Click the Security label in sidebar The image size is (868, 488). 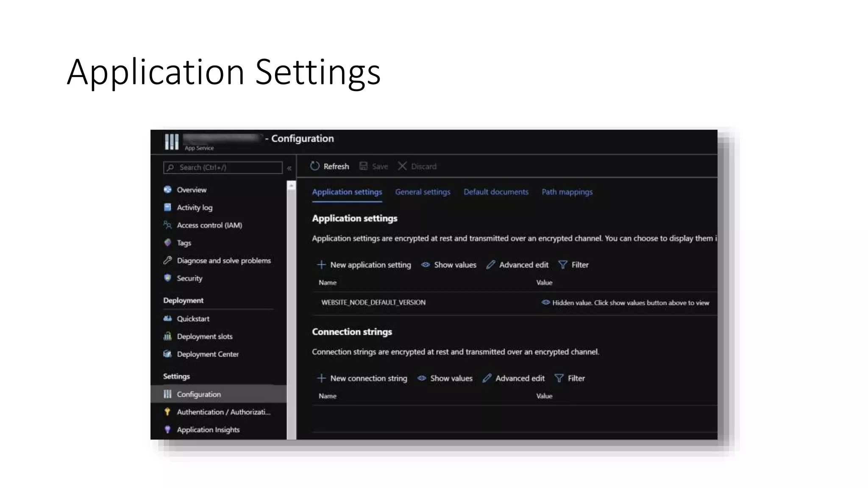189,278
